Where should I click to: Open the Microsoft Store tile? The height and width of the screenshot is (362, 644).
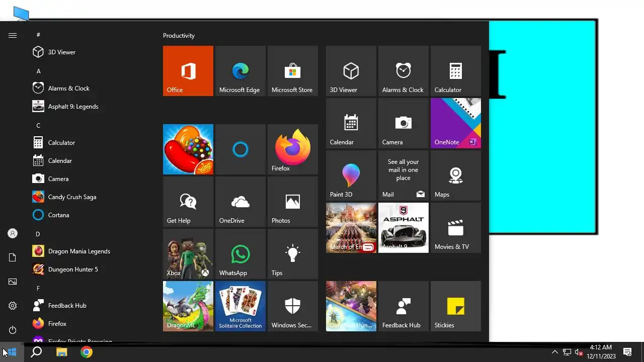(293, 71)
